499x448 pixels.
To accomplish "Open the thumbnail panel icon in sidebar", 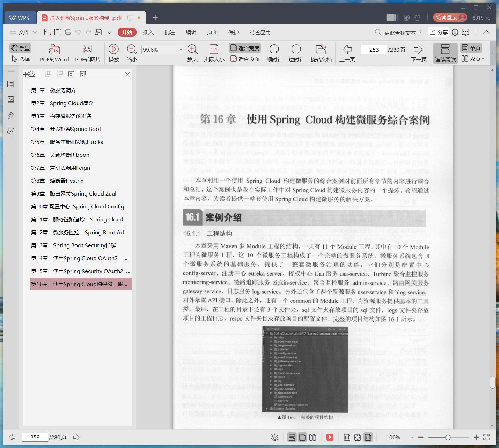I will (11, 100).
